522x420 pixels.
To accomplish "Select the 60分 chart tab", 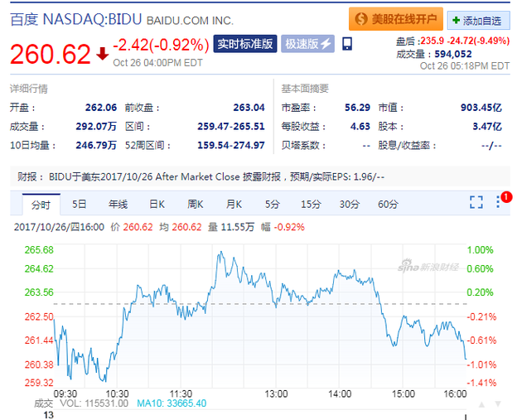I will pos(388,204).
